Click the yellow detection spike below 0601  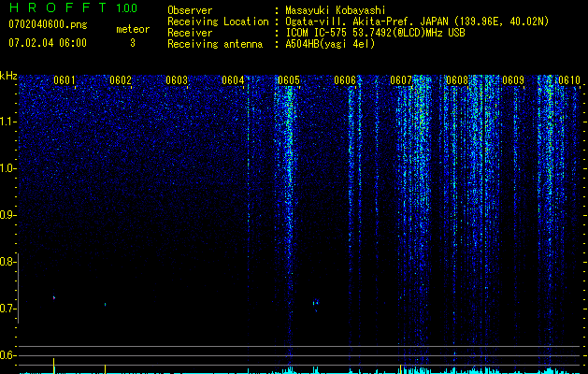tap(53, 366)
